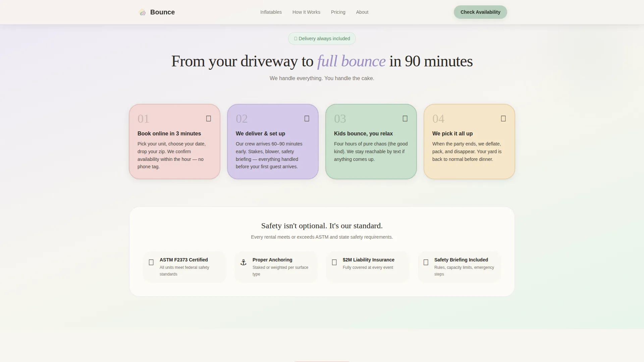Click the 'Proper Anchoring' label
Viewport: 644px width, 362px height.
pos(272,260)
